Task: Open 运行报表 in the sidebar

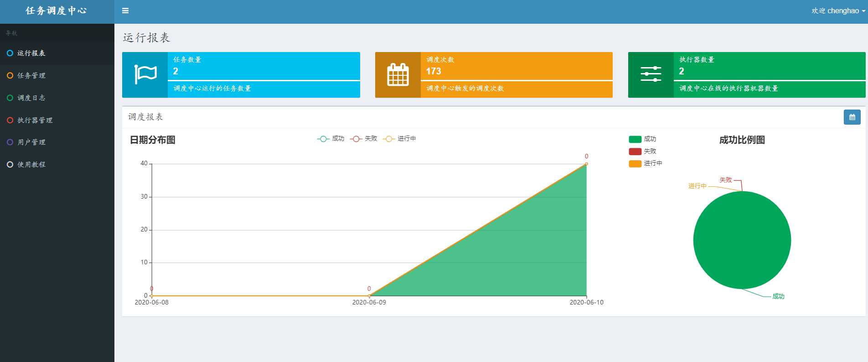Action: [57, 53]
